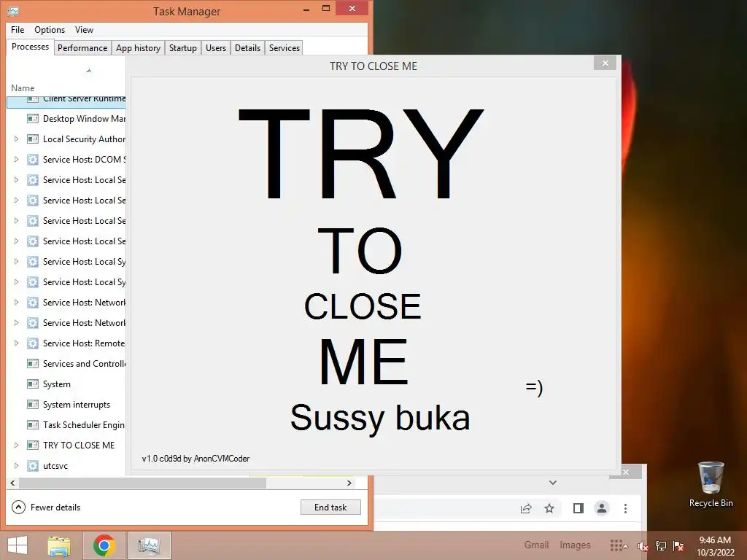Click the Task Manager taskbar icon
This screenshot has height=560, width=747.
tap(149, 545)
